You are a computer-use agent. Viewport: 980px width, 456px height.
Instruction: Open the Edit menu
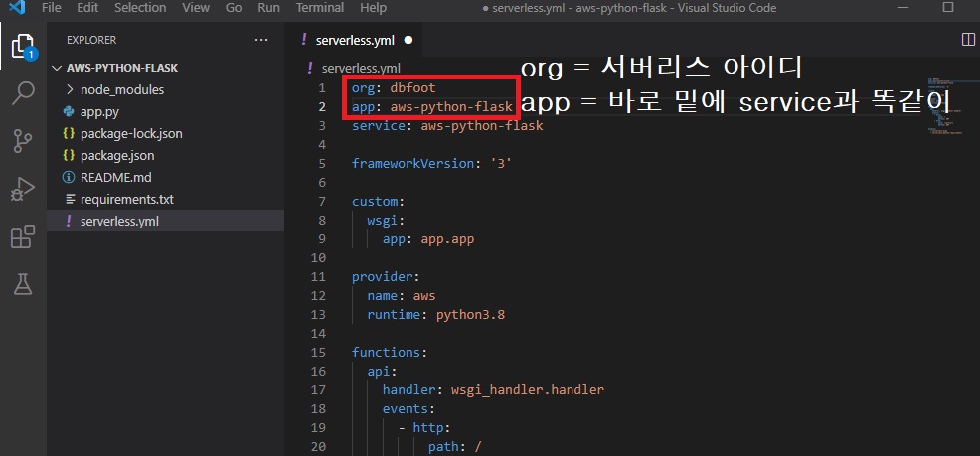point(87,8)
